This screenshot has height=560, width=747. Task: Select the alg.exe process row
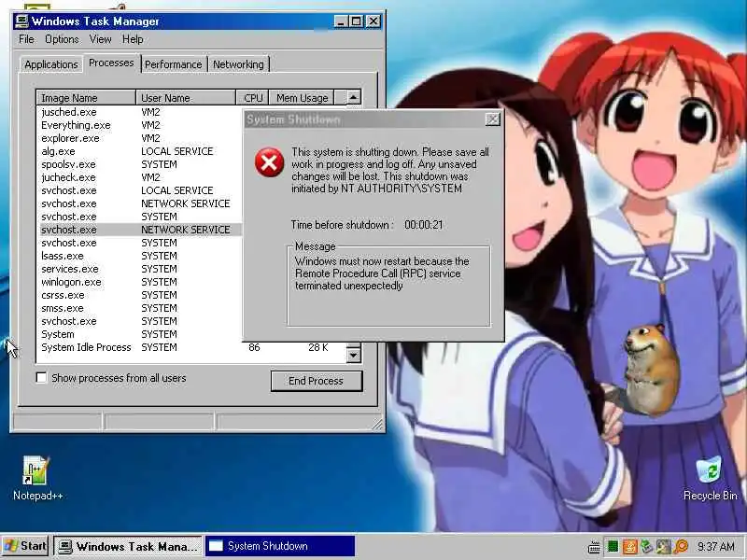(141, 151)
